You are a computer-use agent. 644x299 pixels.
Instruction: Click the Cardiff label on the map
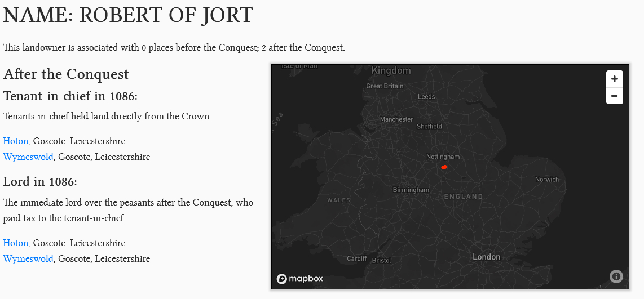(x=356, y=259)
